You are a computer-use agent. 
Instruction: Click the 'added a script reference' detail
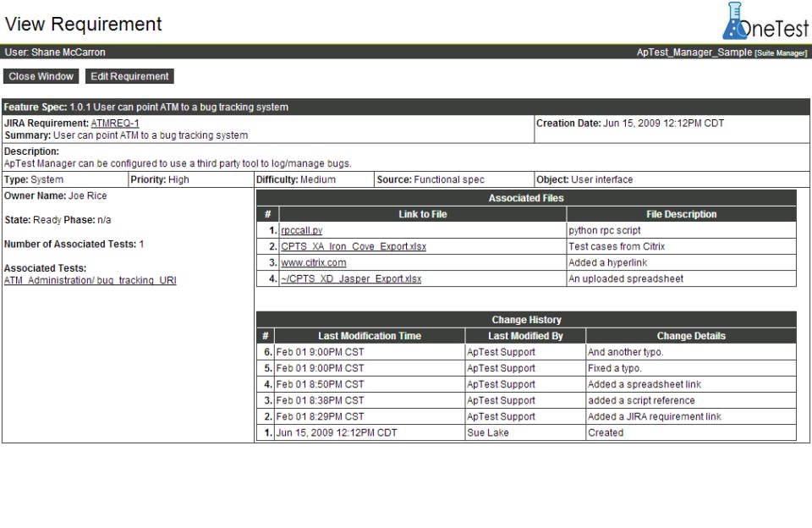point(691,400)
